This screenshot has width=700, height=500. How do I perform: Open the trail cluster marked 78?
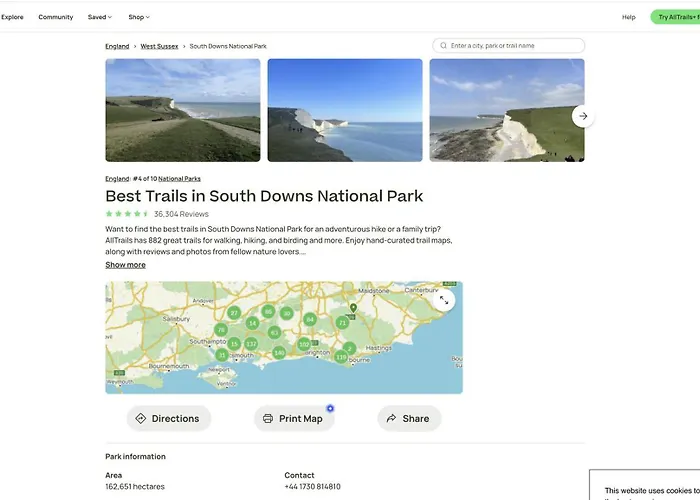[221, 330]
